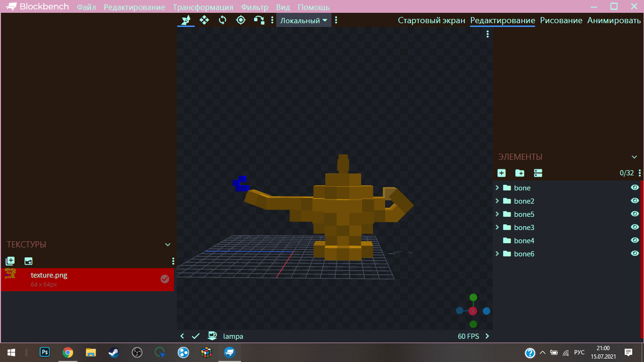The width and height of the screenshot is (644, 362).
Task: Hide the bone group via eye icon
Action: (635, 188)
